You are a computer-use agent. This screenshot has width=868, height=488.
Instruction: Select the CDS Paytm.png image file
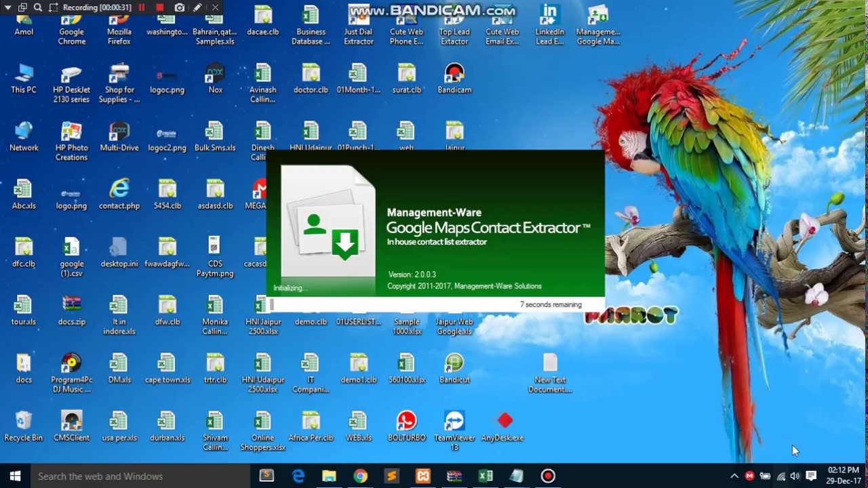[215, 258]
